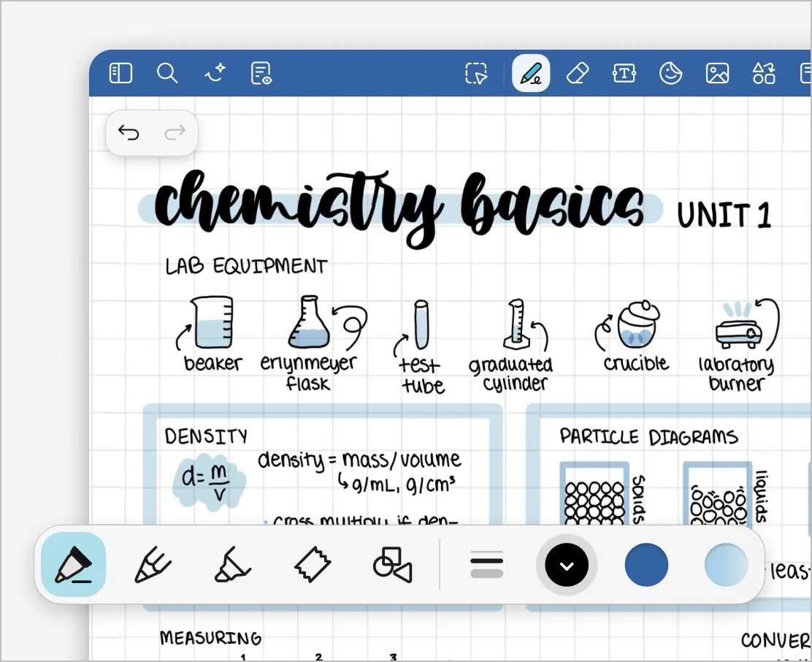This screenshot has height=662, width=812.
Task: Pick the light blue color swatch
Action: [726, 565]
